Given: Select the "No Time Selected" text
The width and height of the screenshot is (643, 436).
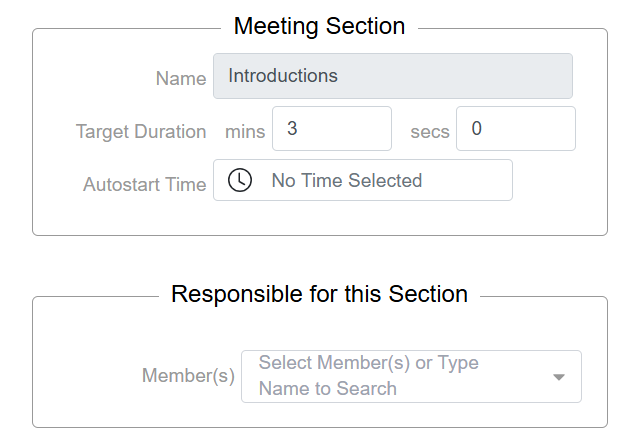Looking at the screenshot, I should click(x=347, y=181).
